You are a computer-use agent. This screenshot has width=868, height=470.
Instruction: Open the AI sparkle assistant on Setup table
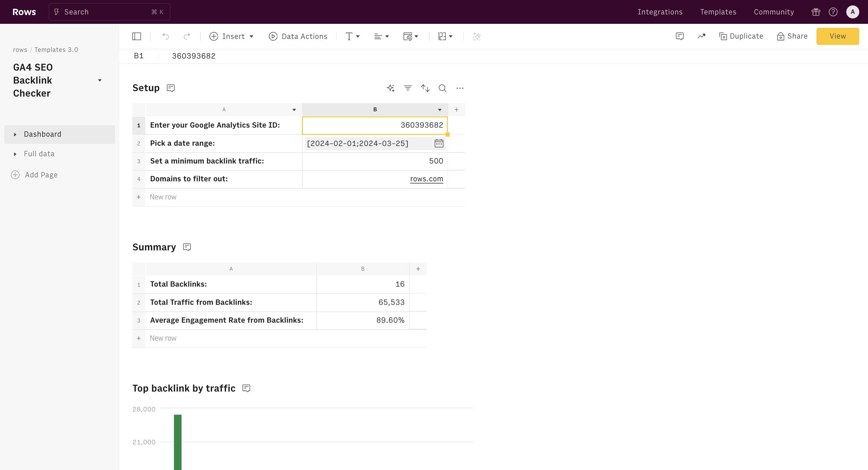tap(391, 88)
